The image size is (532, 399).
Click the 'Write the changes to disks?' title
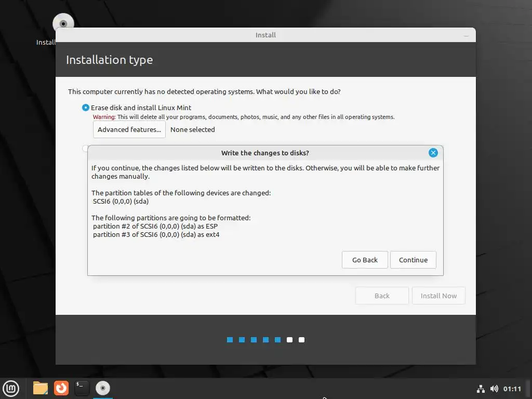265,153
